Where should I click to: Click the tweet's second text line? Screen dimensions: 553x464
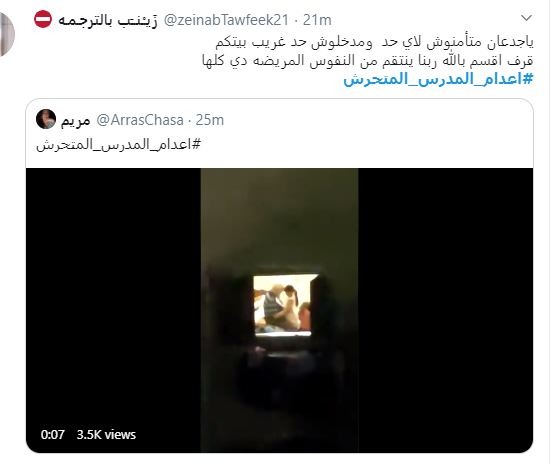pyautogui.click(x=367, y=60)
